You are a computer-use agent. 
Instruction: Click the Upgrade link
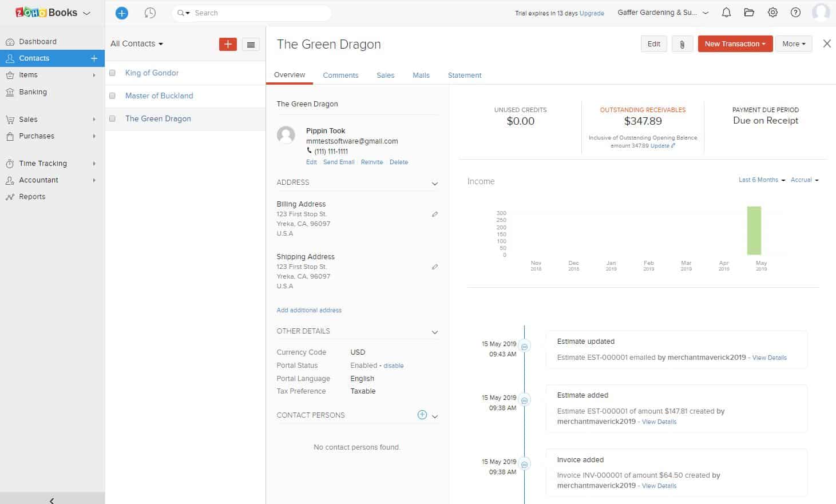592,13
